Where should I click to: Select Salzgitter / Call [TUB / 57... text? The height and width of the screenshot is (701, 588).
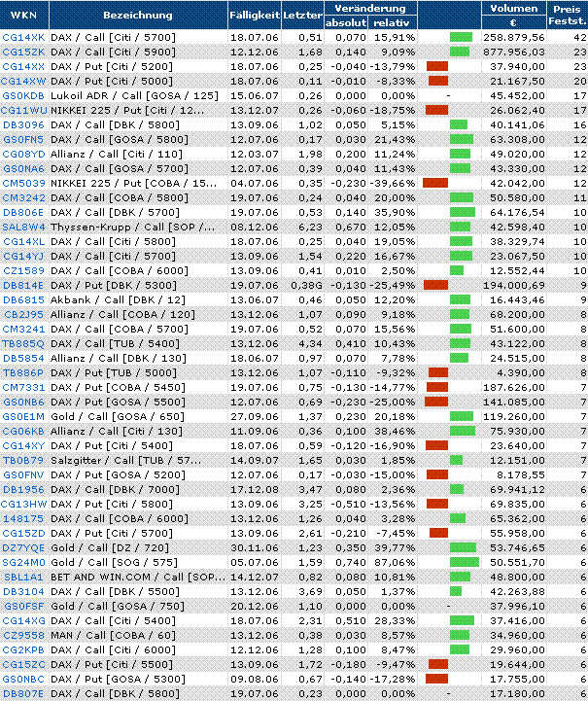click(x=125, y=461)
